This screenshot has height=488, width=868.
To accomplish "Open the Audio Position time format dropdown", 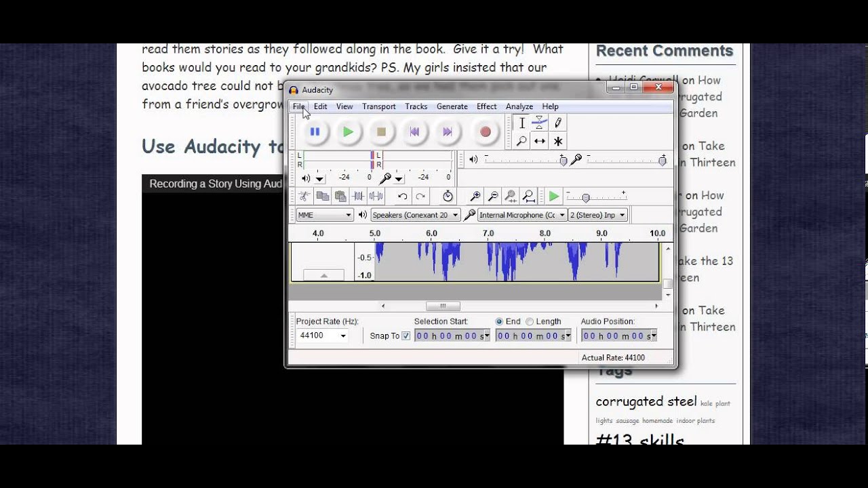I will point(653,336).
